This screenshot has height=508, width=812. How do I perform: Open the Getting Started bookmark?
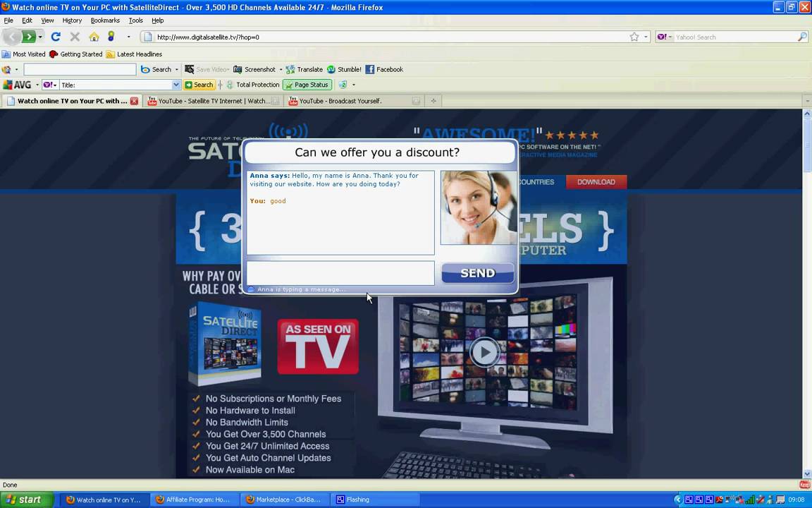pos(75,54)
